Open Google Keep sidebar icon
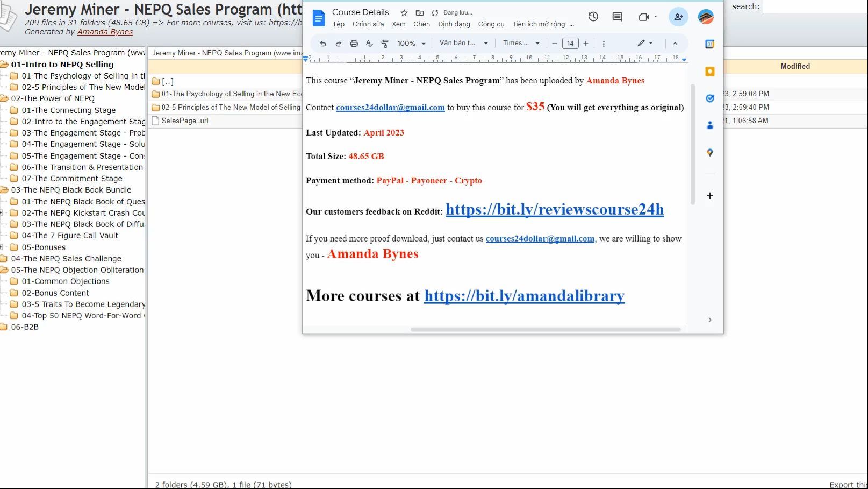868x489 pixels. [x=709, y=72]
